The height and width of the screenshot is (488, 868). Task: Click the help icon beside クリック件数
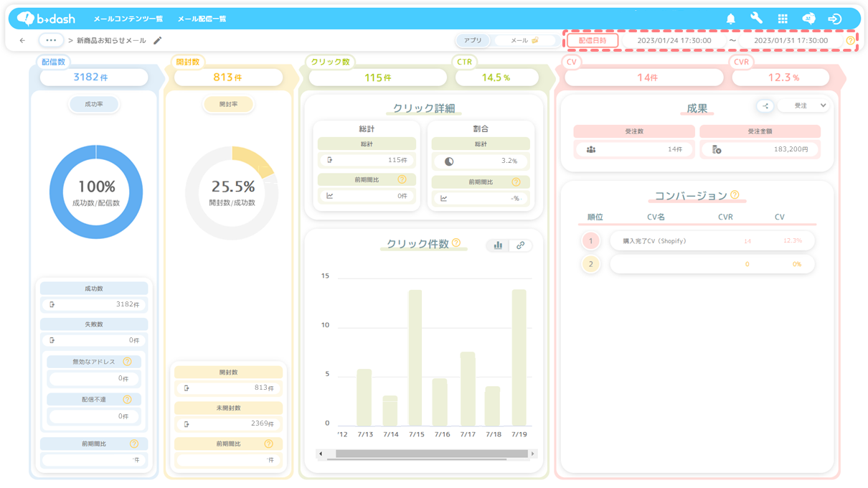point(456,243)
